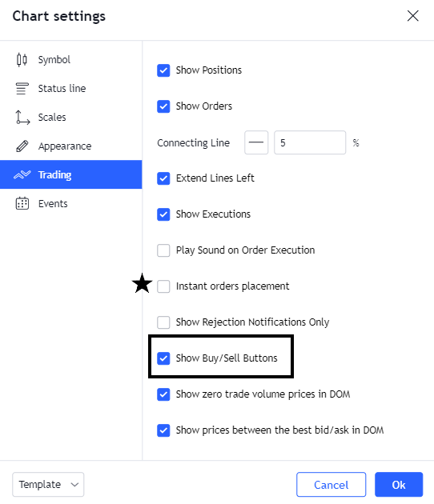Click the Status line icon

coord(22,88)
